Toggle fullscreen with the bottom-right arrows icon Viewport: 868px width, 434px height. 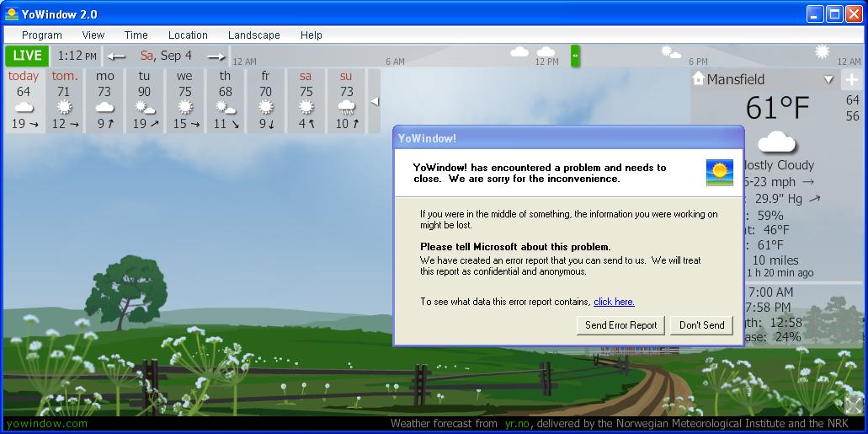853,405
